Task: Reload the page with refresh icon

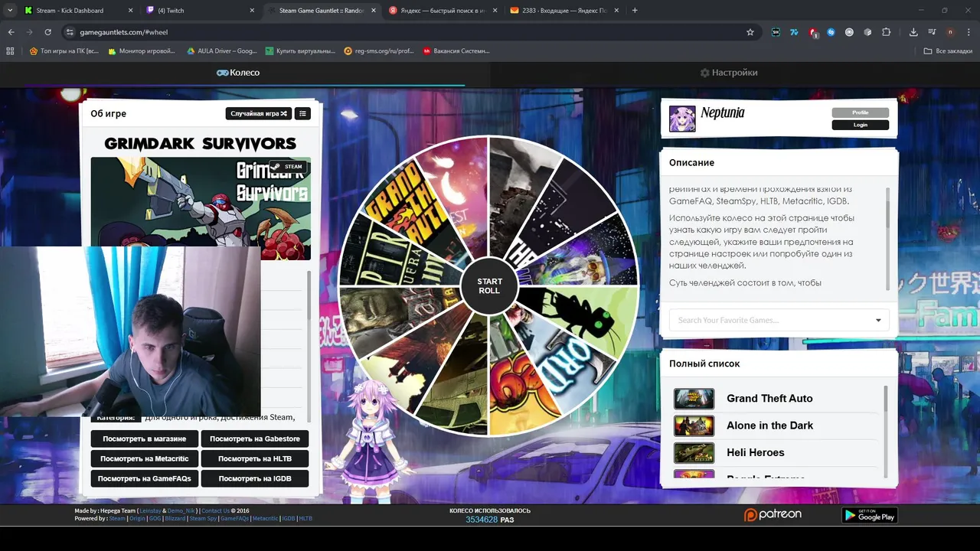Action: (47, 32)
